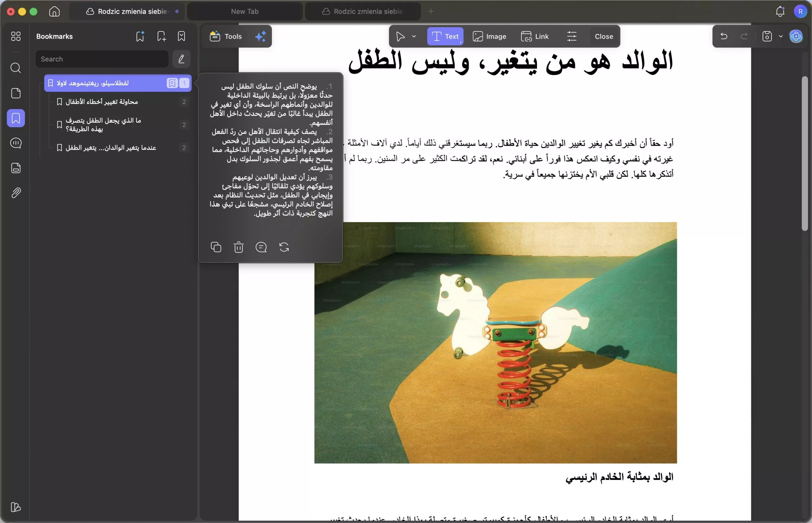Click the AI sparkles icon next to Tools
812x523 pixels.
(x=260, y=36)
